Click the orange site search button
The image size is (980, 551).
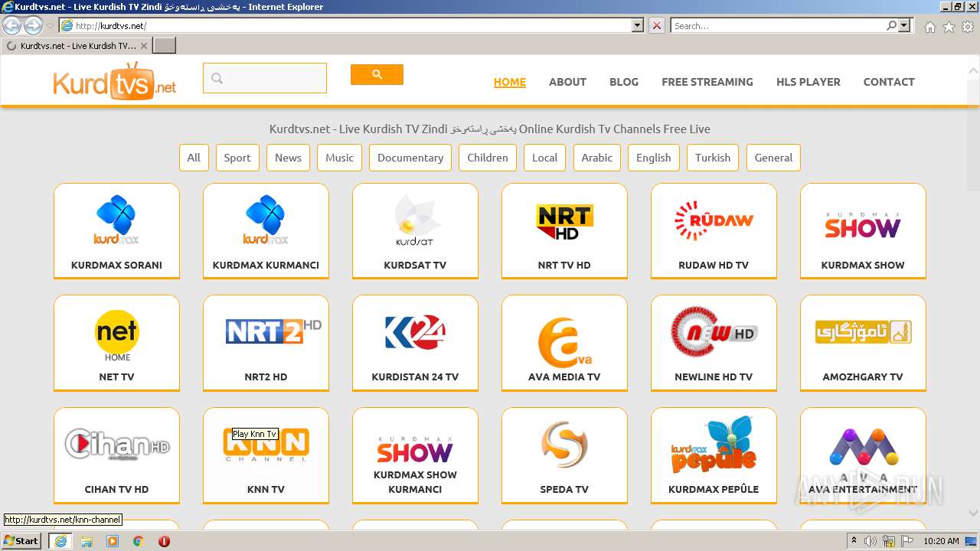(x=377, y=74)
